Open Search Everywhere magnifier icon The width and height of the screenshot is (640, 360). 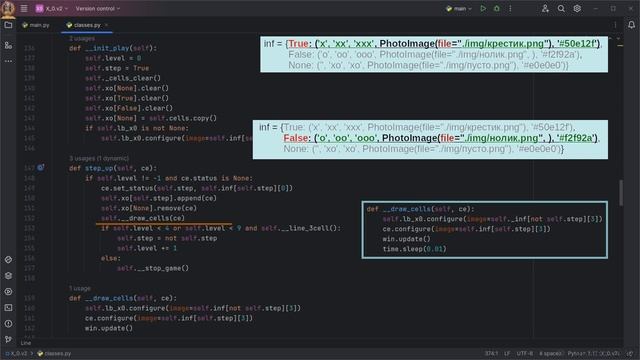(x=561, y=9)
